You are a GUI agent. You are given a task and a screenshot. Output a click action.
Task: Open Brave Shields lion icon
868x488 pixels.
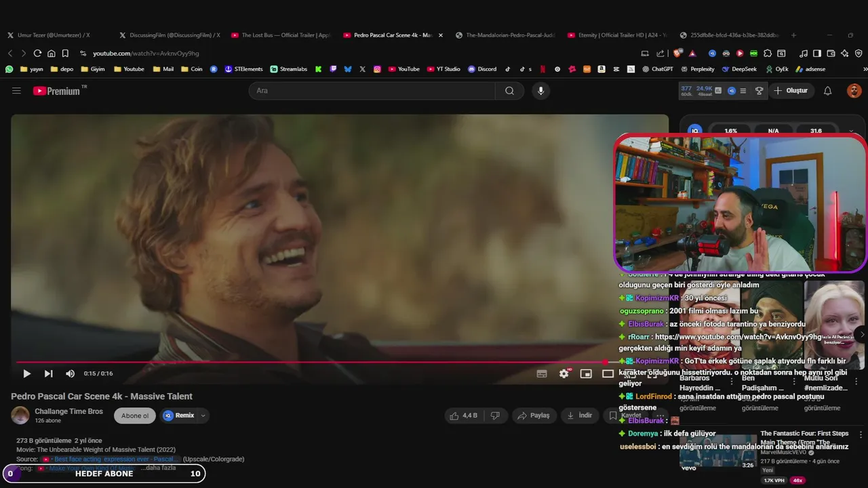[x=677, y=53]
